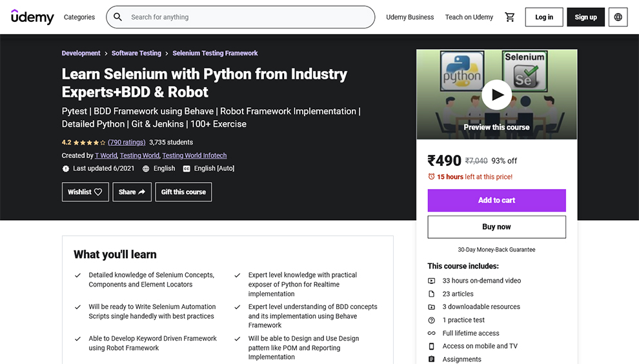Open the 790 ratings link
639x364 pixels.
coord(127,142)
